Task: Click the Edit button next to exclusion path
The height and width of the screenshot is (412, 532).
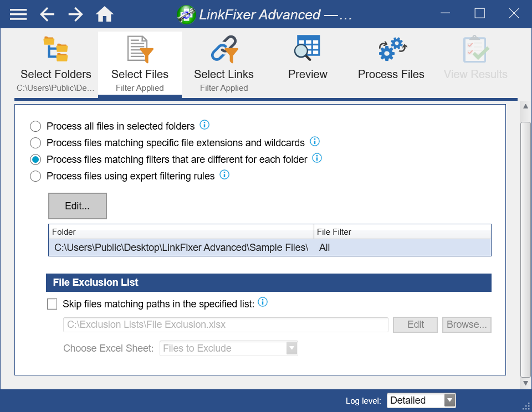Action: tap(415, 325)
